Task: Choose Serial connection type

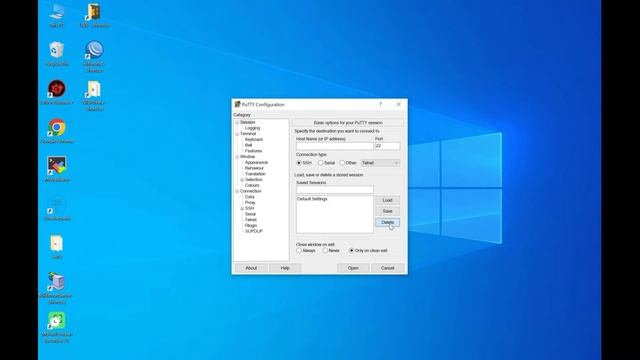Action: click(x=320, y=163)
